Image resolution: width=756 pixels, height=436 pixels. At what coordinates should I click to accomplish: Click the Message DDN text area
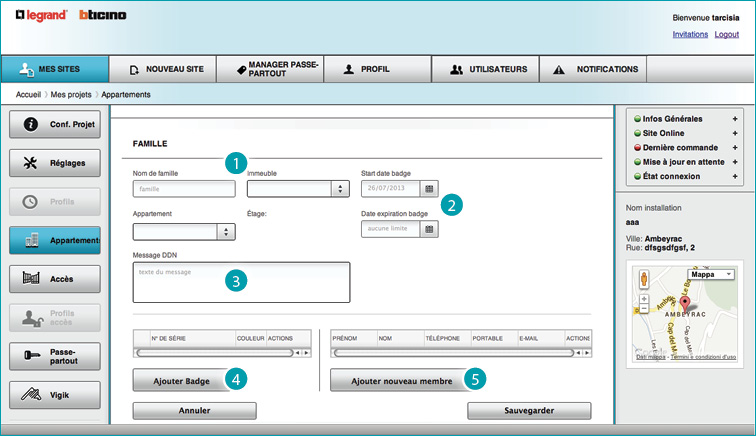coord(240,282)
